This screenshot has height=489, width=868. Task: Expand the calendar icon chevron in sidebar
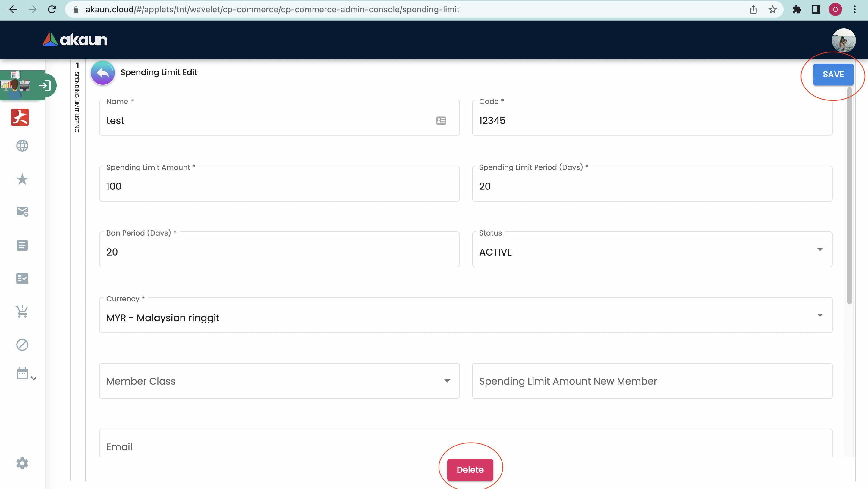33,378
